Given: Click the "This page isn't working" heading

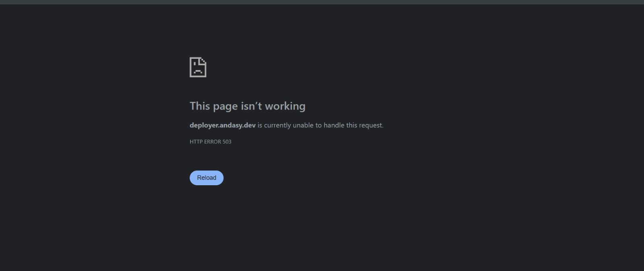Looking at the screenshot, I should (247, 106).
